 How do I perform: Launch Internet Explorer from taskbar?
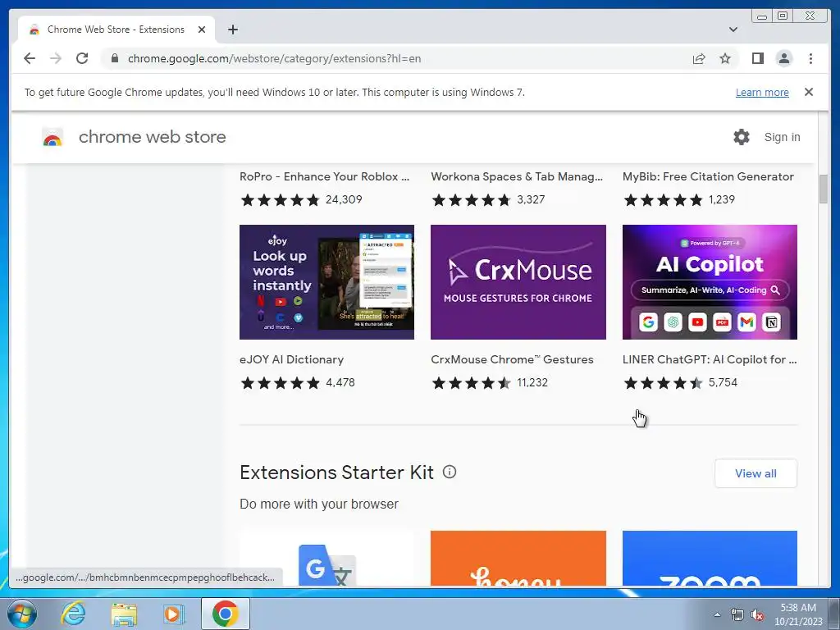click(72, 614)
